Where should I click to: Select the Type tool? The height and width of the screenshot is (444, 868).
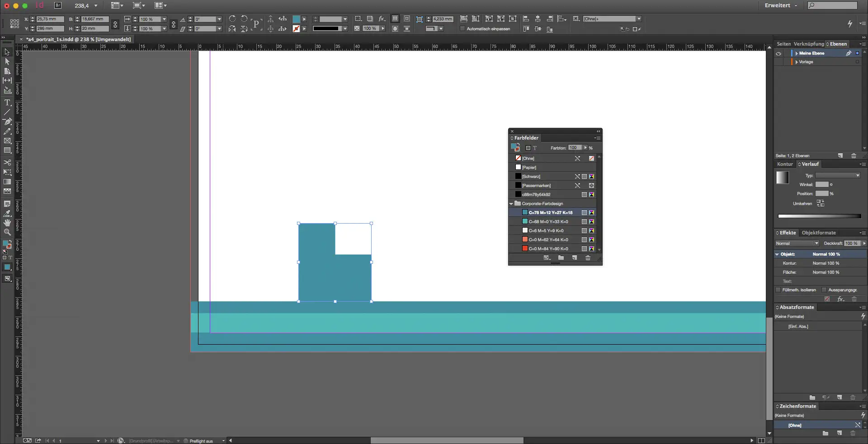[x=7, y=103]
